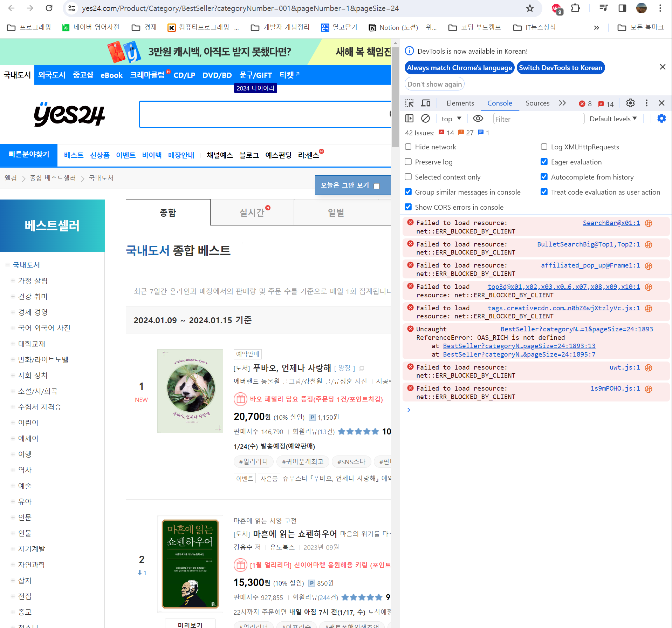Open the Chrome profile avatar
The width and height of the screenshot is (672, 628).
pyautogui.click(x=641, y=8)
